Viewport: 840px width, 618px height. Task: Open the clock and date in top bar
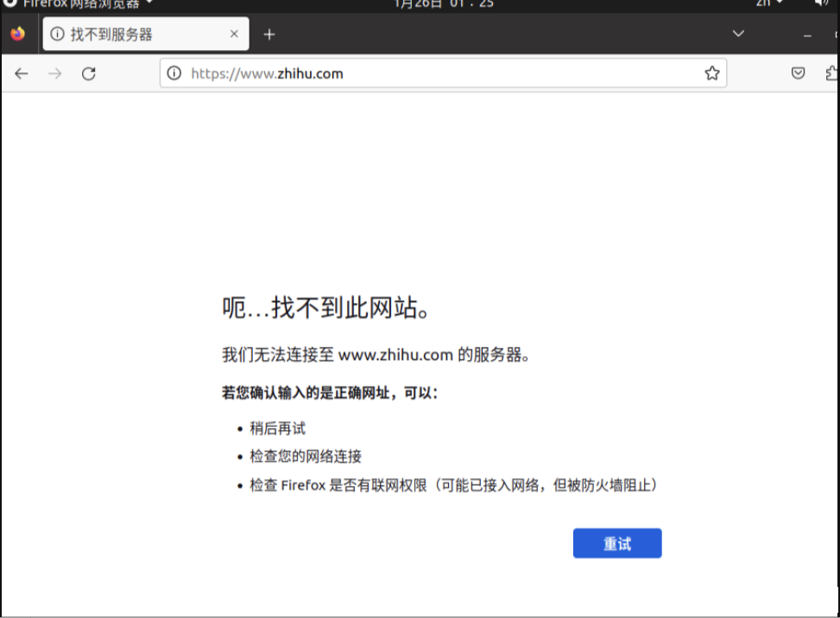(x=444, y=3)
